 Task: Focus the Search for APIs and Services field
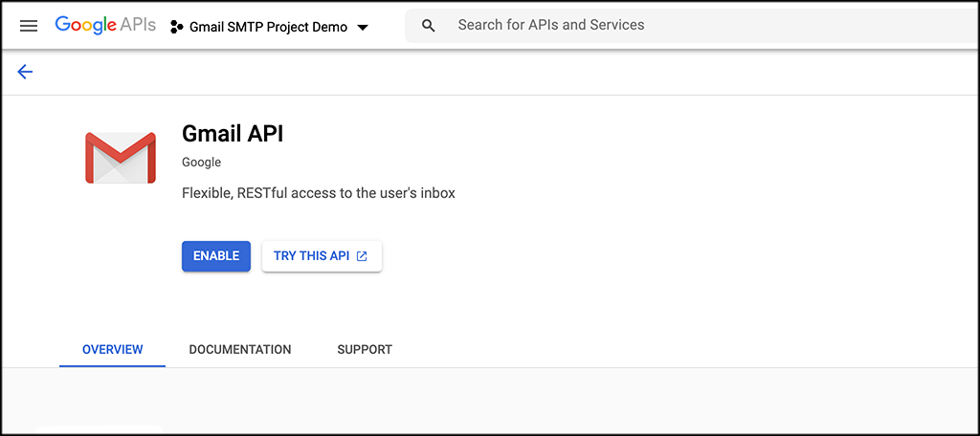point(692,26)
